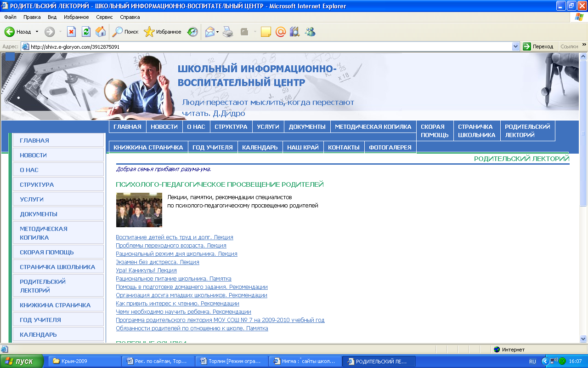Click in the address URL field
This screenshot has width=588, height=368.
point(270,46)
